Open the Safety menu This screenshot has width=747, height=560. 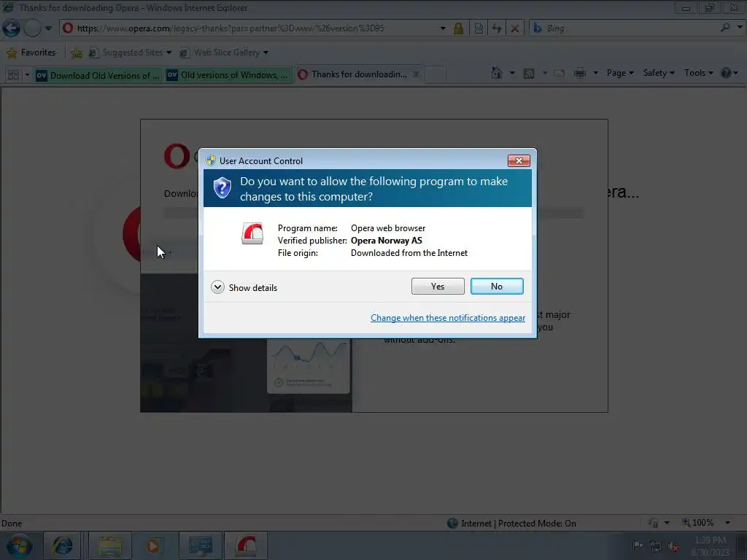tap(659, 73)
